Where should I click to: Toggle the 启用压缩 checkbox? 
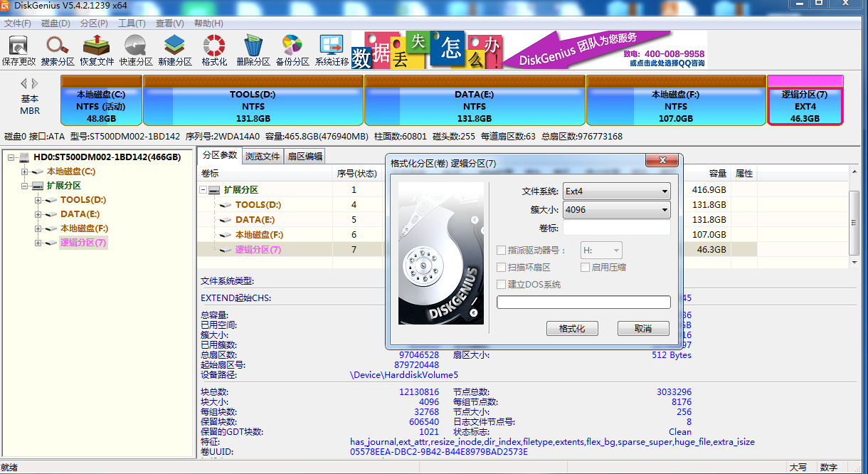tap(585, 268)
